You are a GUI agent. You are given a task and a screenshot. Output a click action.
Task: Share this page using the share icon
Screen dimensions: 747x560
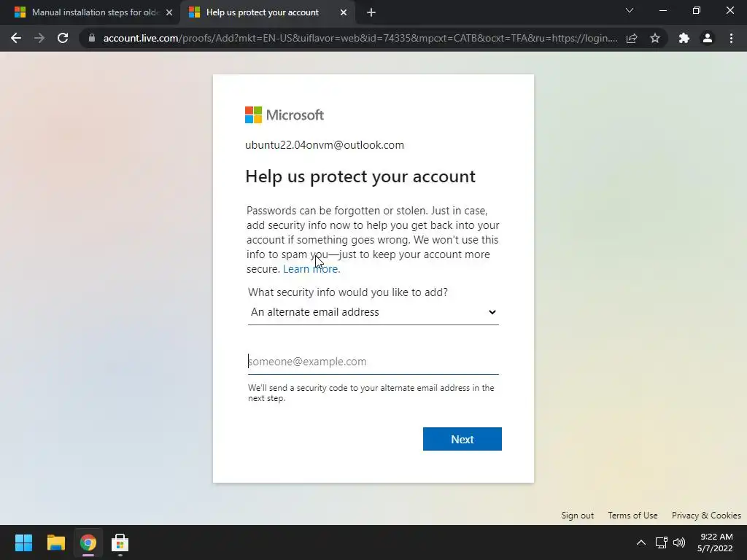click(632, 38)
